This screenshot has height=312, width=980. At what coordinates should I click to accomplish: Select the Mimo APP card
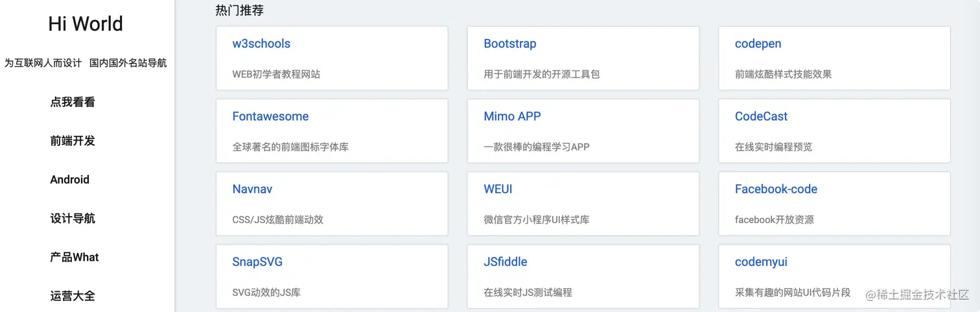point(512,117)
